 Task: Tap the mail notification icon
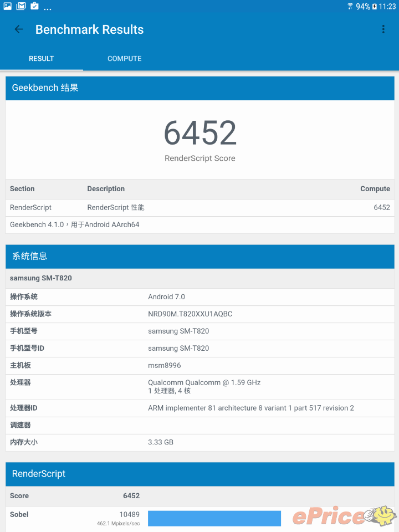point(21,6)
